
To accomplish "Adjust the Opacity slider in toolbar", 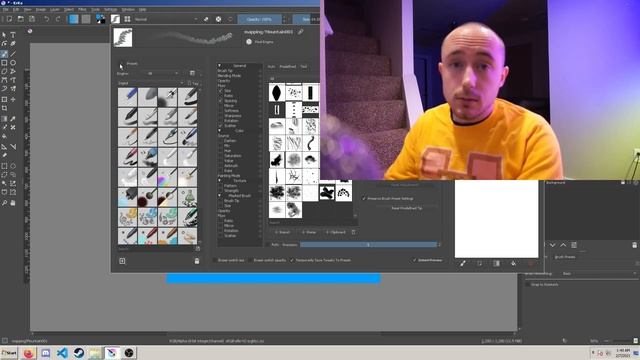I will click(x=259, y=19).
